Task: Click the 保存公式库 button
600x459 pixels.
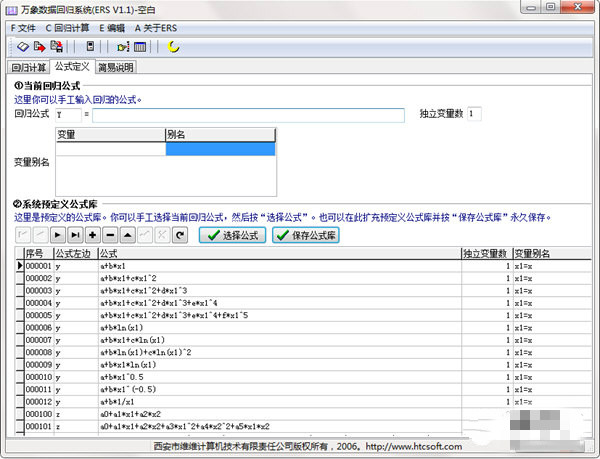Action: point(306,235)
